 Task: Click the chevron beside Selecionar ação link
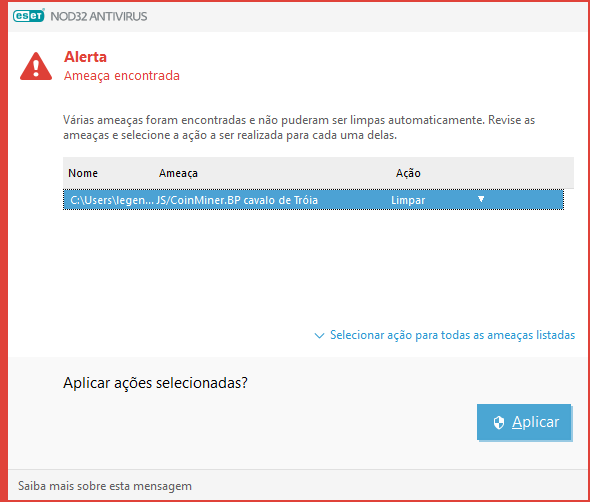(x=319, y=335)
